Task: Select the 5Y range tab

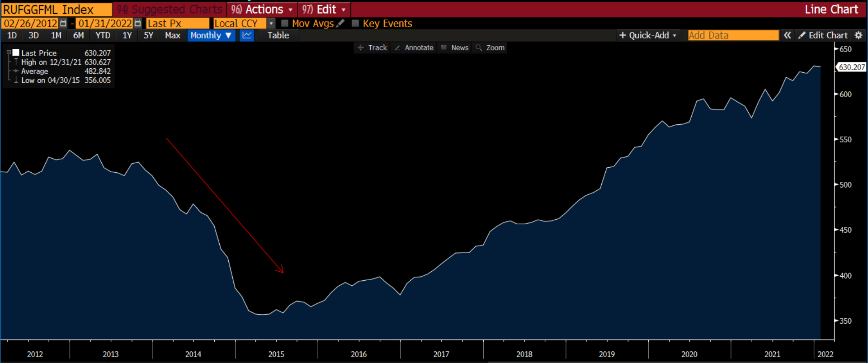Action: [148, 35]
